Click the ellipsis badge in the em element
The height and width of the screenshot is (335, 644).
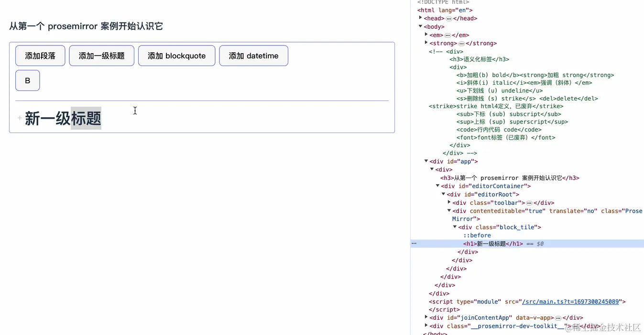click(448, 35)
